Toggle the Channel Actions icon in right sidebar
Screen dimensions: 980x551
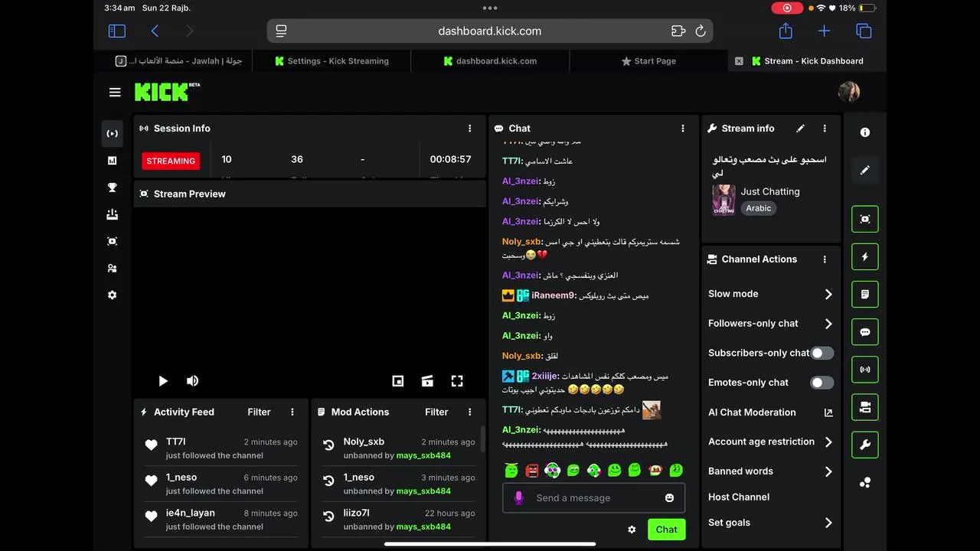(x=865, y=407)
